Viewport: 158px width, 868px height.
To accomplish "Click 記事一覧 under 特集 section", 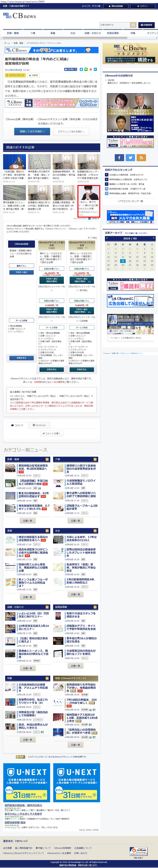I will pos(28,740).
